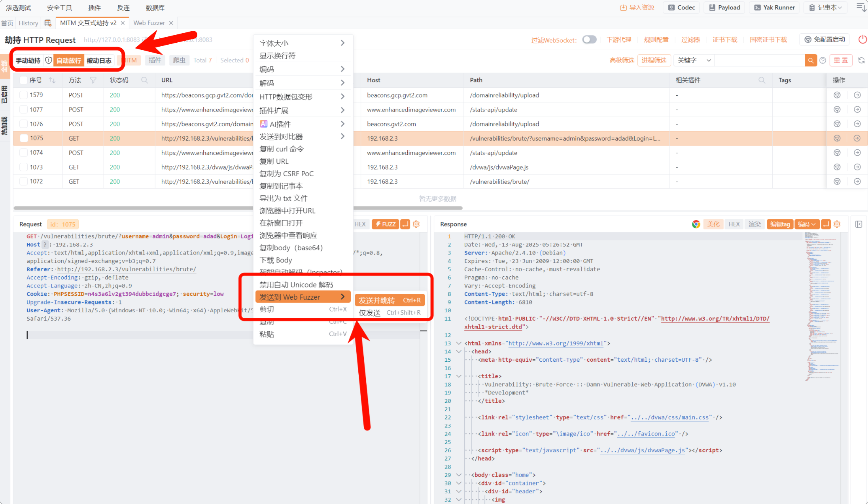
Task: Click the filter funnel icon in 方法 column
Action: [93, 80]
